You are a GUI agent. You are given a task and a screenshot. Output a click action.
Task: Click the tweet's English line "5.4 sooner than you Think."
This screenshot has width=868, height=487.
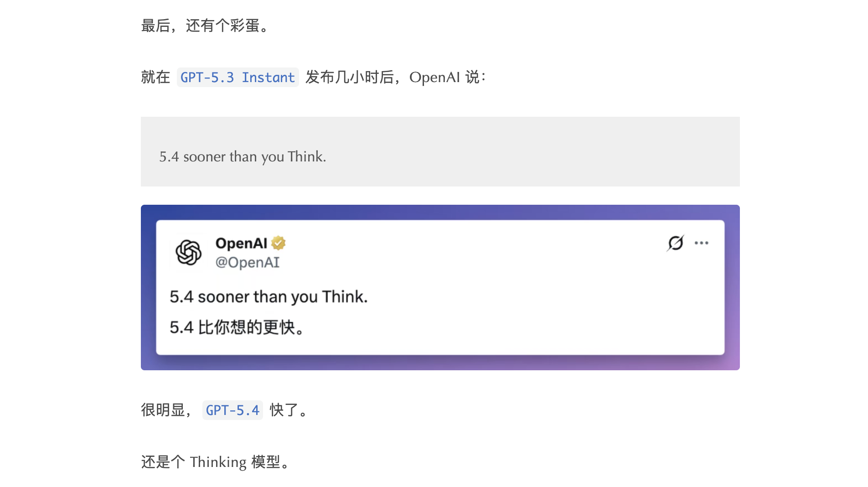[269, 297]
